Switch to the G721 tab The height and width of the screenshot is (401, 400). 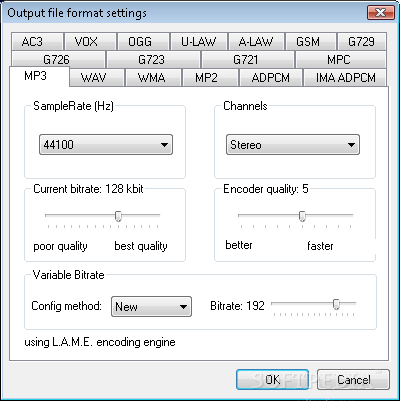248,60
